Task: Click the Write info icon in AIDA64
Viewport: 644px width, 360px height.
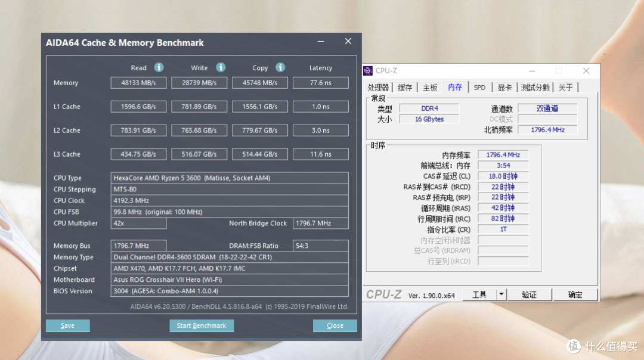Action: point(221,67)
